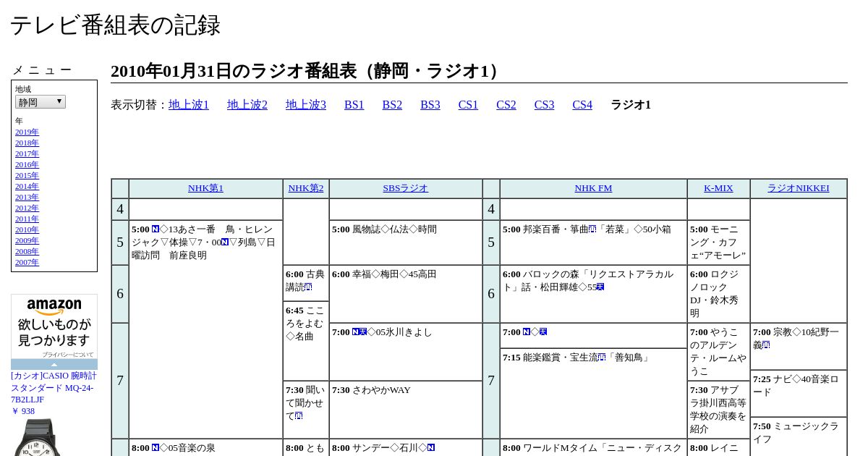The image size is (868, 456).
Task: Click the 7:00 氷川きよし program cell
Action: tap(406, 352)
